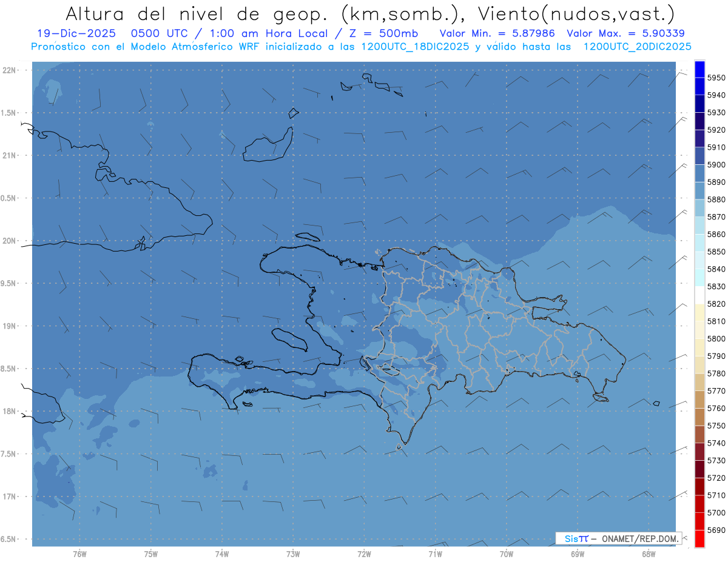Click the '5900' colorbar value
Viewport: 728px width, 562px height.
pos(716,165)
